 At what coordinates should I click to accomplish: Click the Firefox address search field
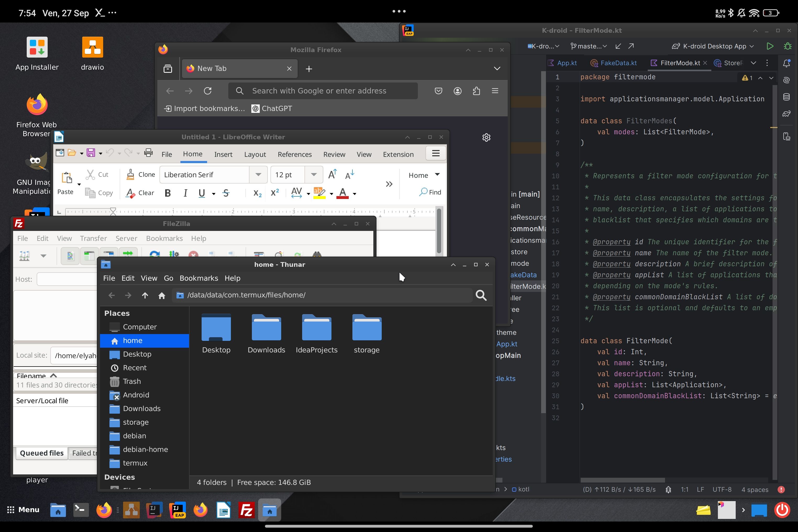[x=323, y=91]
